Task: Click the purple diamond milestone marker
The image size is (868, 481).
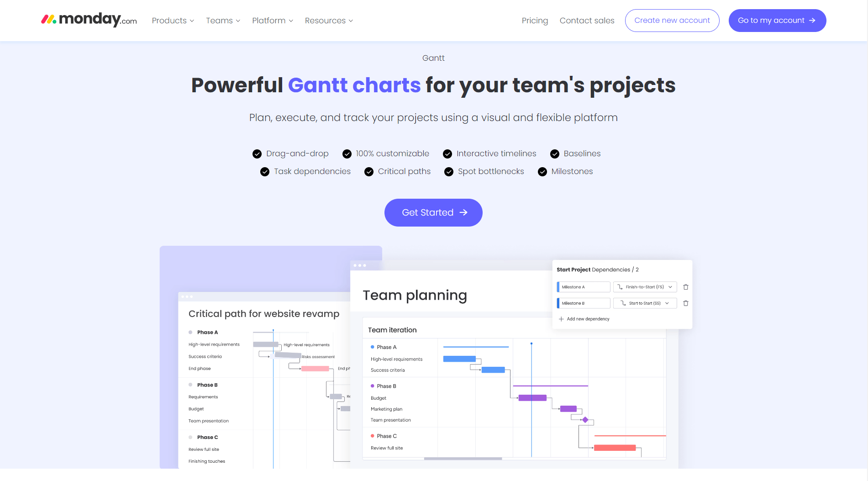Action: coord(585,420)
